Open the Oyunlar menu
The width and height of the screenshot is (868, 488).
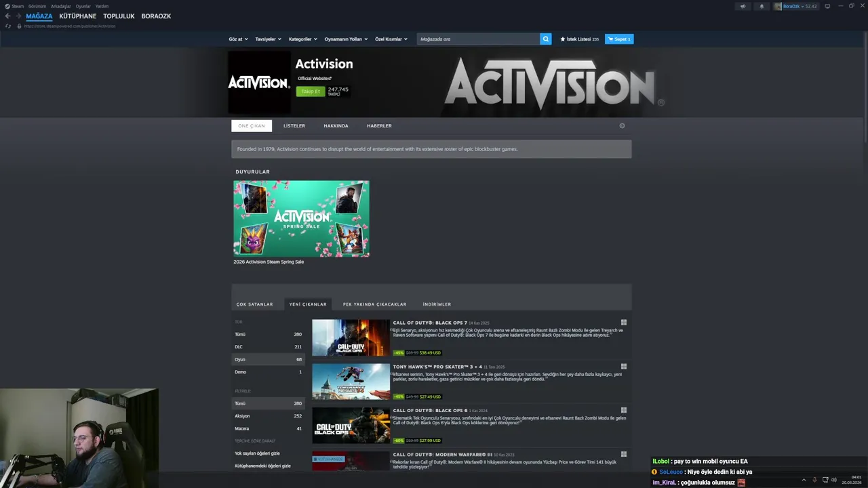coord(83,6)
